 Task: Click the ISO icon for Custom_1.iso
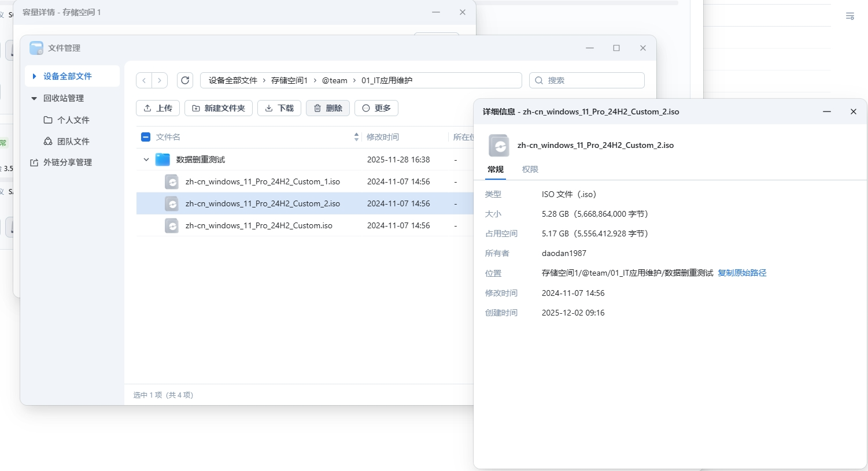(172, 181)
